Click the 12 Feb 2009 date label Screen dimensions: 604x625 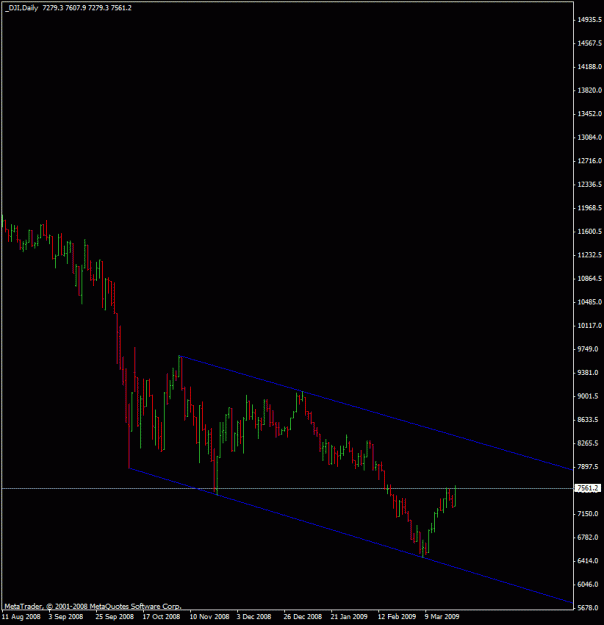397,617
